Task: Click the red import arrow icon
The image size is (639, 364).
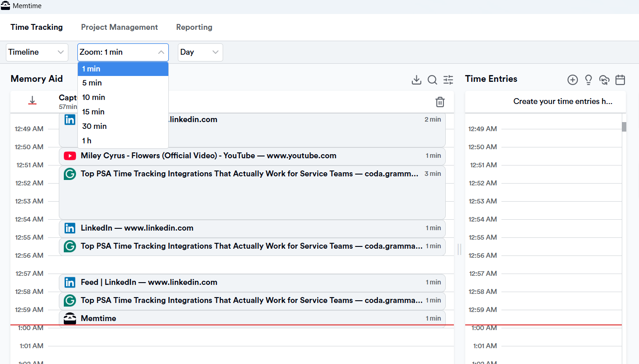Action: (x=32, y=100)
